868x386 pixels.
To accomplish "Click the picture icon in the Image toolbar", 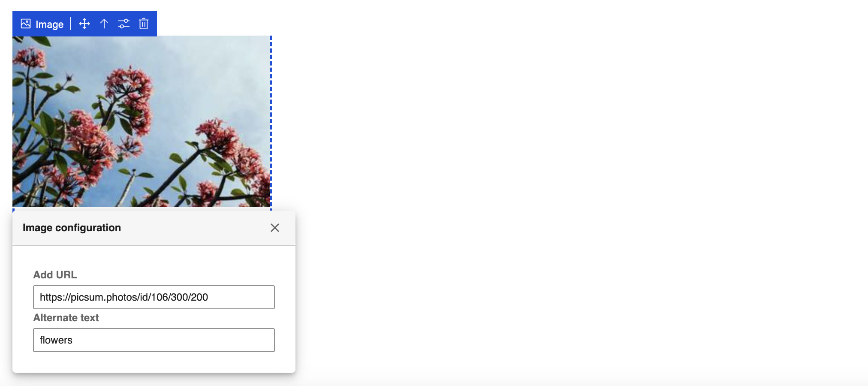I will [26, 24].
